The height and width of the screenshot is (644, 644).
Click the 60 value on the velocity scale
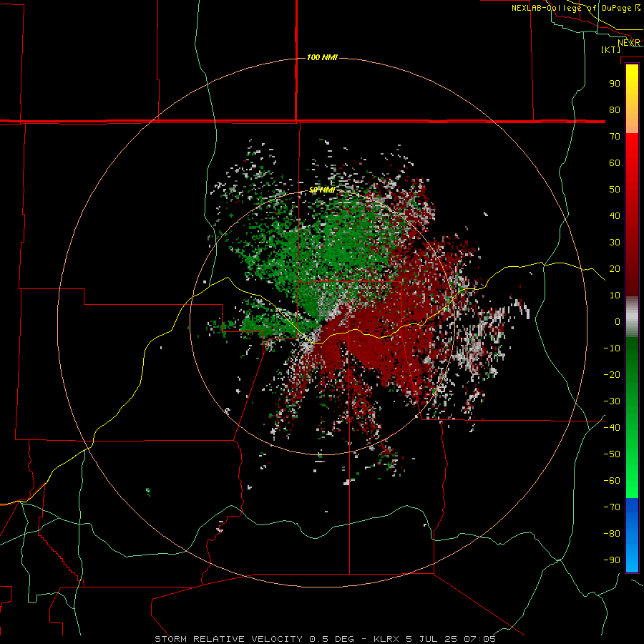click(x=615, y=162)
